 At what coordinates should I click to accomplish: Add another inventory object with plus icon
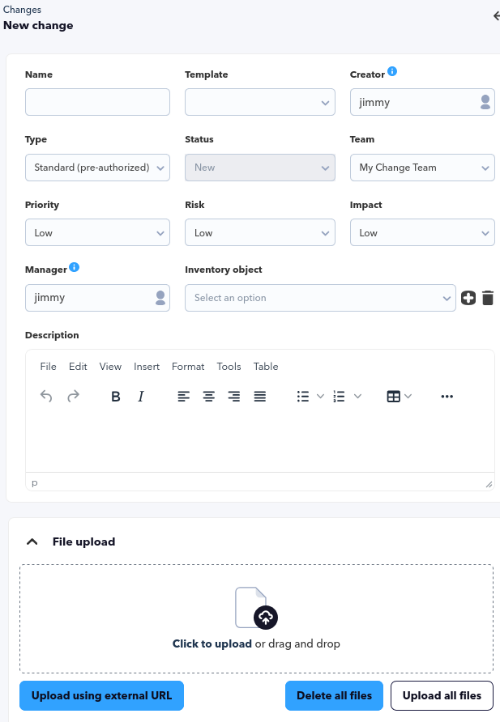coord(468,298)
